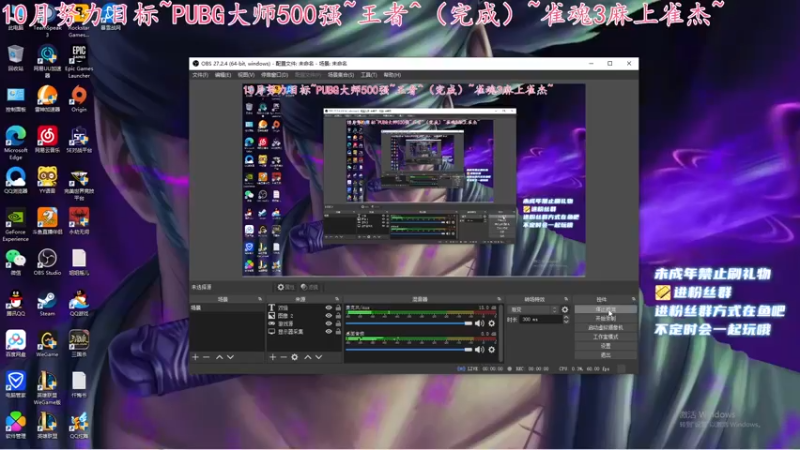The image size is (800, 450).
Task: Set first mixer channel volume slider
Action: [409, 323]
